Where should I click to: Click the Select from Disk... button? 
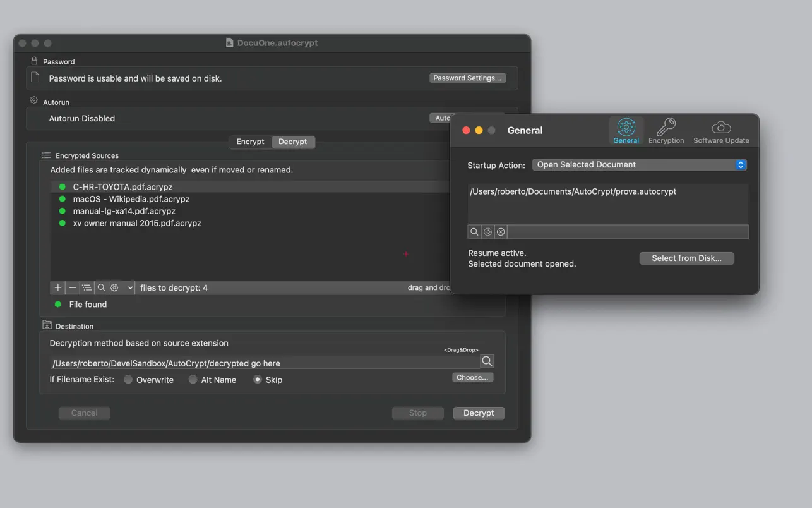686,258
